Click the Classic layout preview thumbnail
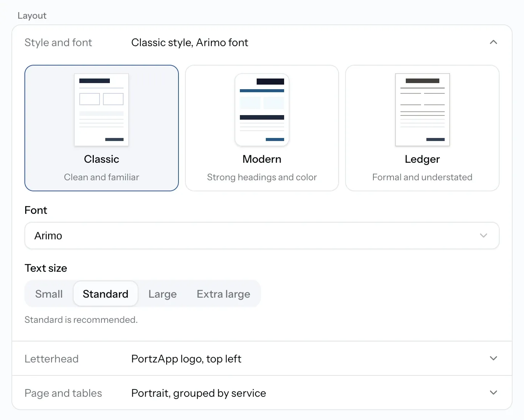The width and height of the screenshot is (524, 420). coord(101,110)
